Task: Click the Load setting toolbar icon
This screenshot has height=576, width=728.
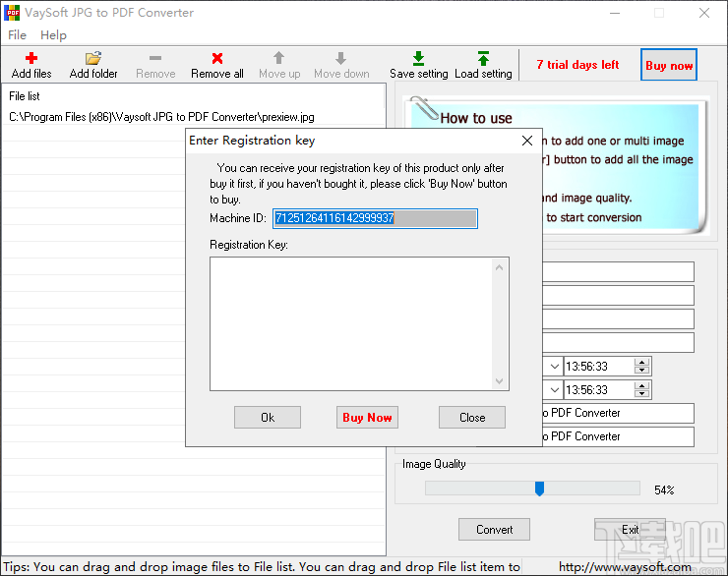Action: tap(483, 58)
